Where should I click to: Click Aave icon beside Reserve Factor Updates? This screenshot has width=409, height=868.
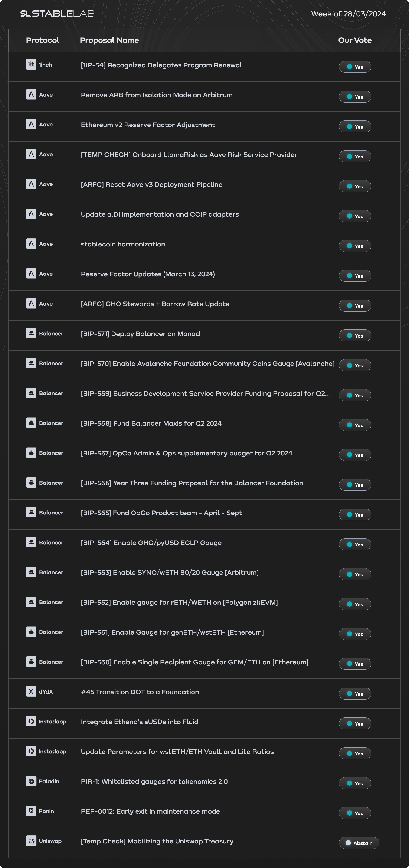[x=31, y=273]
